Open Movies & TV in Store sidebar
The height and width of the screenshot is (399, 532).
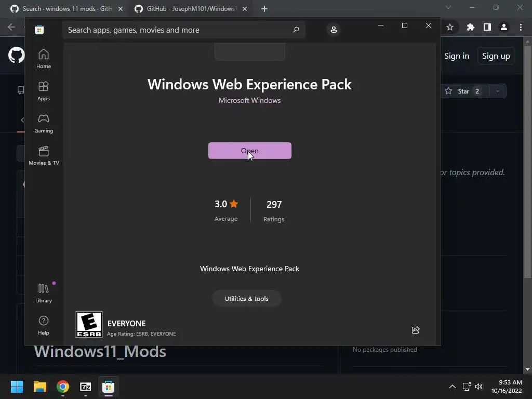[44, 155]
